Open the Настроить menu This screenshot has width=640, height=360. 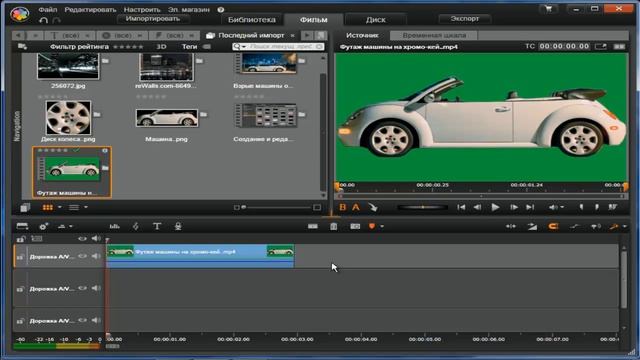click(x=142, y=9)
